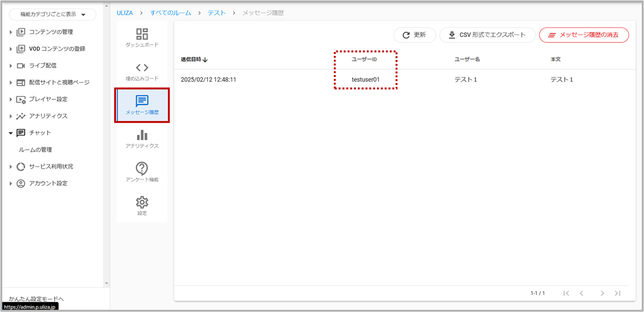The image size is (644, 312).
Task: Go to last page pagination icon
Action: click(618, 294)
